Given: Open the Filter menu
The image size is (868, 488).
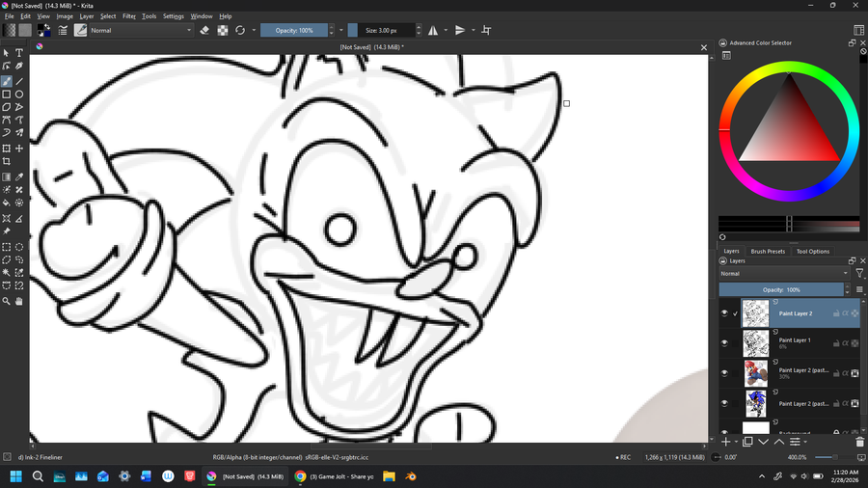Looking at the screenshot, I should [129, 16].
